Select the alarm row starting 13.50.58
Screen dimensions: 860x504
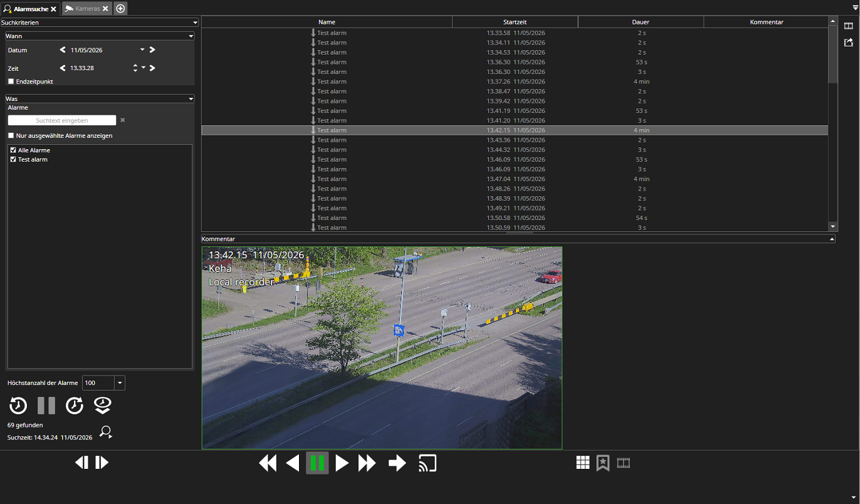click(x=515, y=218)
